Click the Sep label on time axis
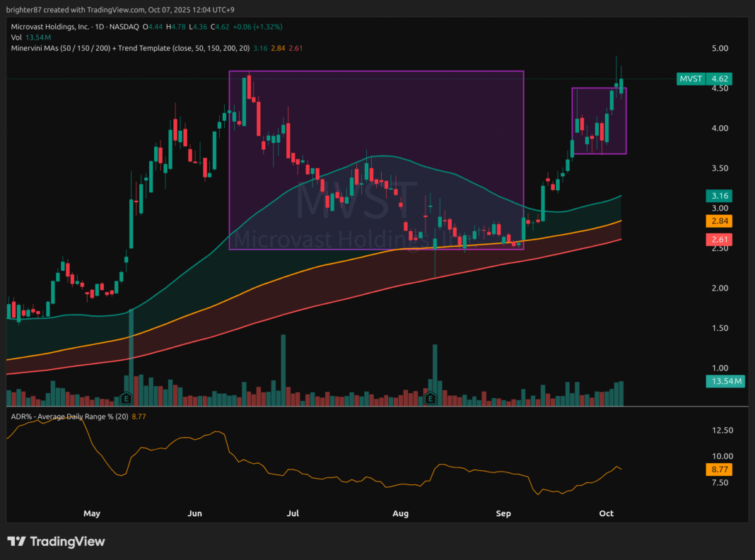Viewport: 755px width, 560px height. [503, 513]
